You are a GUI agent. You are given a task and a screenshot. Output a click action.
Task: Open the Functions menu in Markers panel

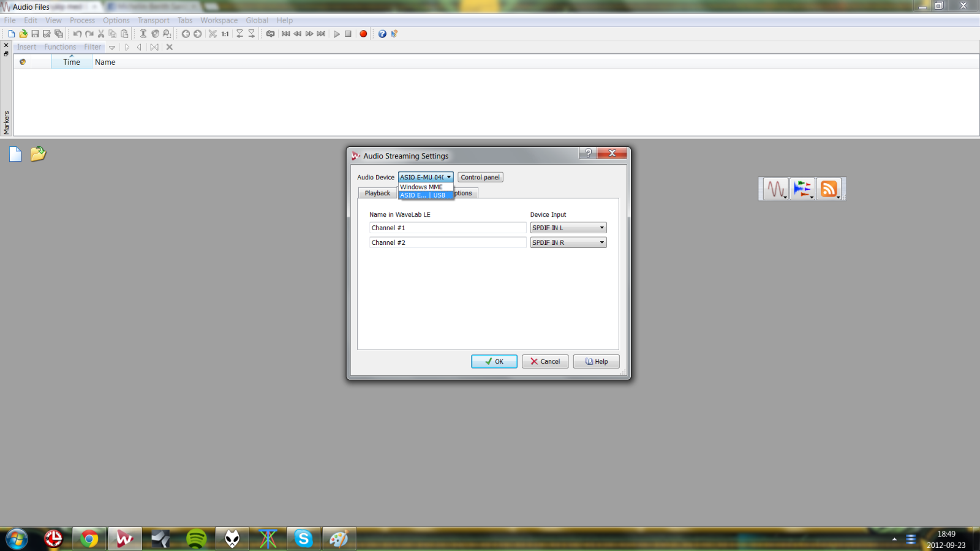coord(60,47)
